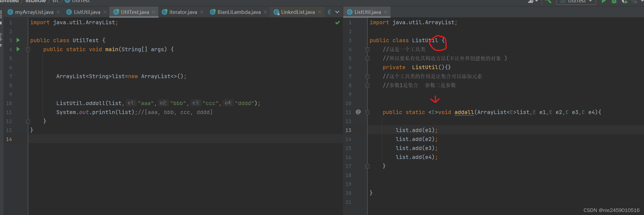Switch to the myArrayList.java tab
This screenshot has height=215, width=644.
pyautogui.click(x=34, y=12)
